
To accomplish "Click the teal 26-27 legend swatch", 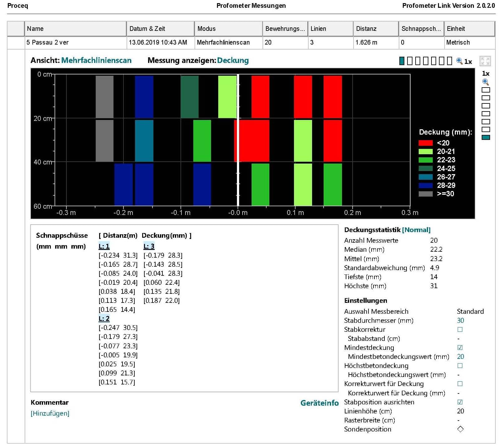I will (x=426, y=177).
